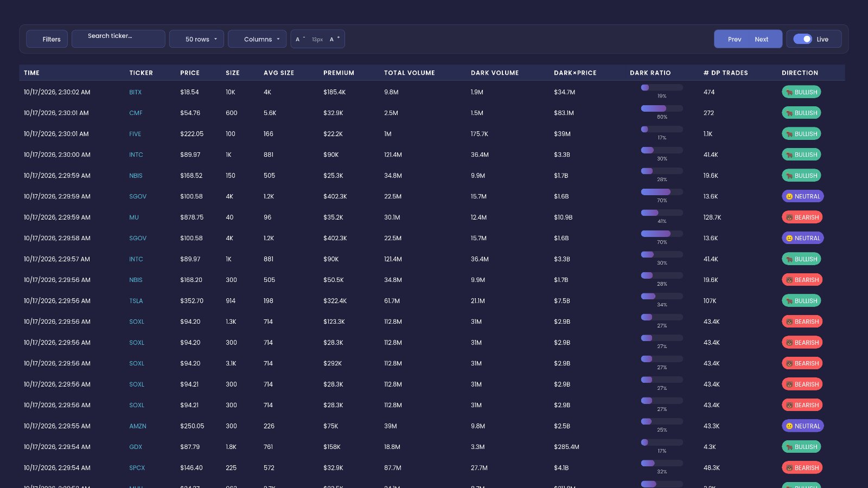Click the BULLISH badge in the CMF row
Viewport: 868px width, 488px height.
pyautogui.click(x=801, y=113)
